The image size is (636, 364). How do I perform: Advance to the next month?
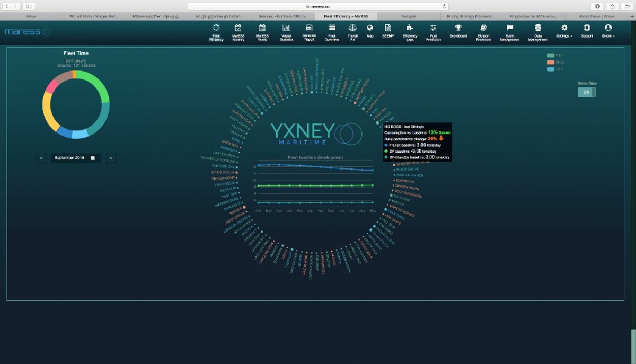110,158
